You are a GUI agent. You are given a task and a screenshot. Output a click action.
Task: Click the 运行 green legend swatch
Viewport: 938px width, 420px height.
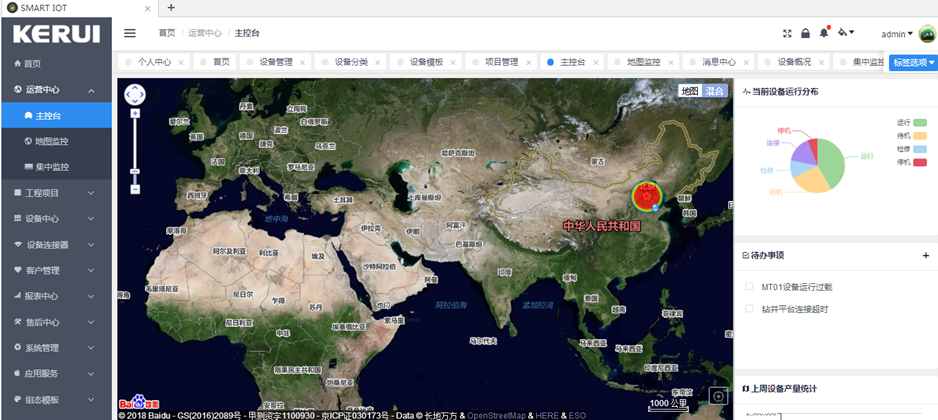(920, 123)
